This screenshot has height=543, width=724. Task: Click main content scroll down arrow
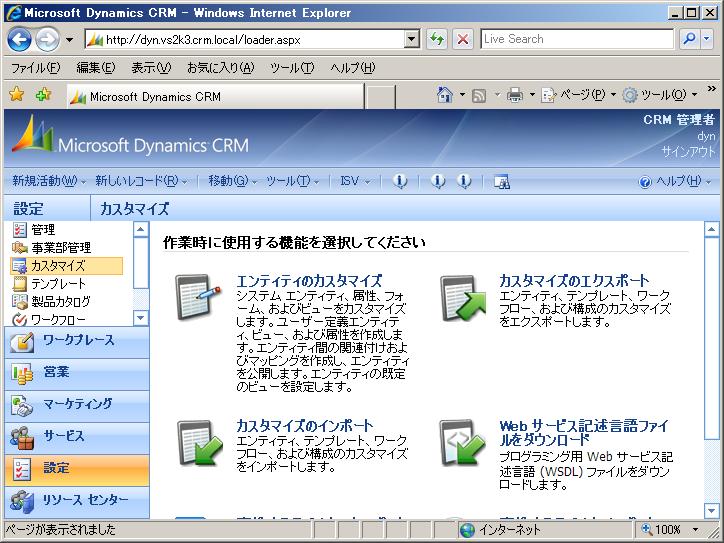[x=712, y=510]
